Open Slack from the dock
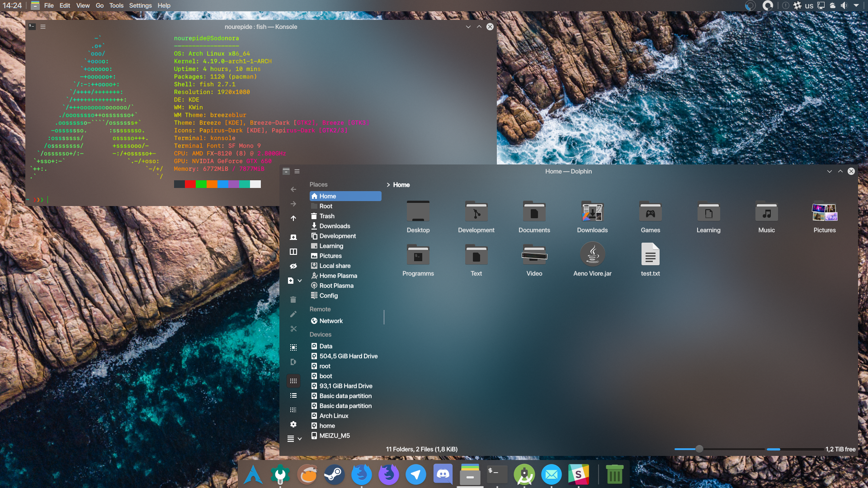 click(579, 474)
